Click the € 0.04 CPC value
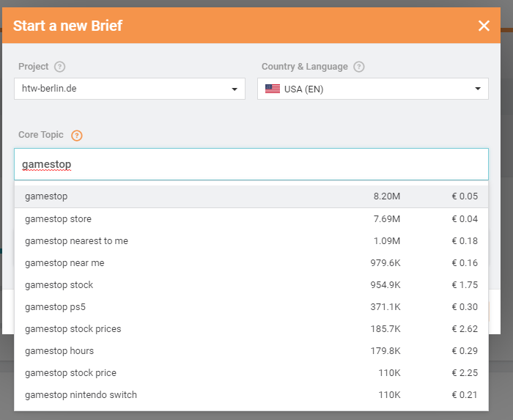Screen dimensions: 513x420 (x=465, y=219)
